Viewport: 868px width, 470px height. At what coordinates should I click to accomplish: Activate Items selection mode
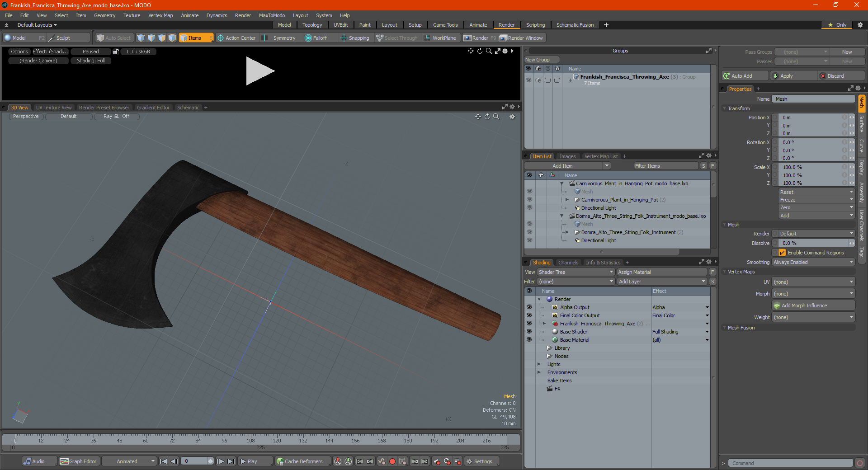click(195, 38)
